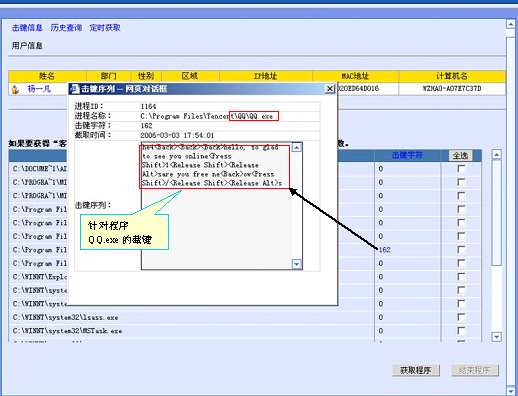This screenshot has width=518, height=396.
Task: Click the 全选 select-all button
Action: [x=460, y=155]
